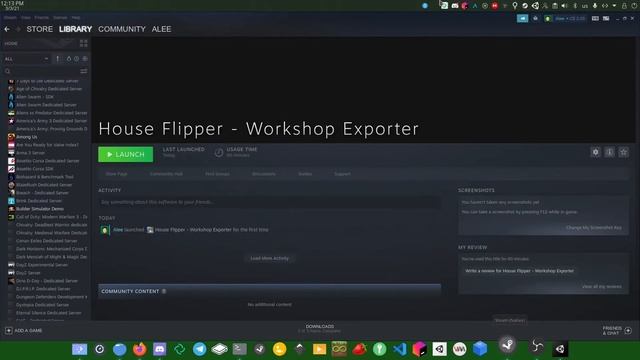
Task: Open the Help menu in menu bar
Action: pyautogui.click(x=76, y=18)
